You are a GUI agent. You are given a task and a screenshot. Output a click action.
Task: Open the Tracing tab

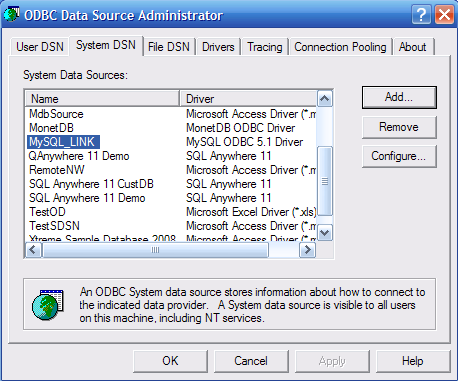pos(265,47)
